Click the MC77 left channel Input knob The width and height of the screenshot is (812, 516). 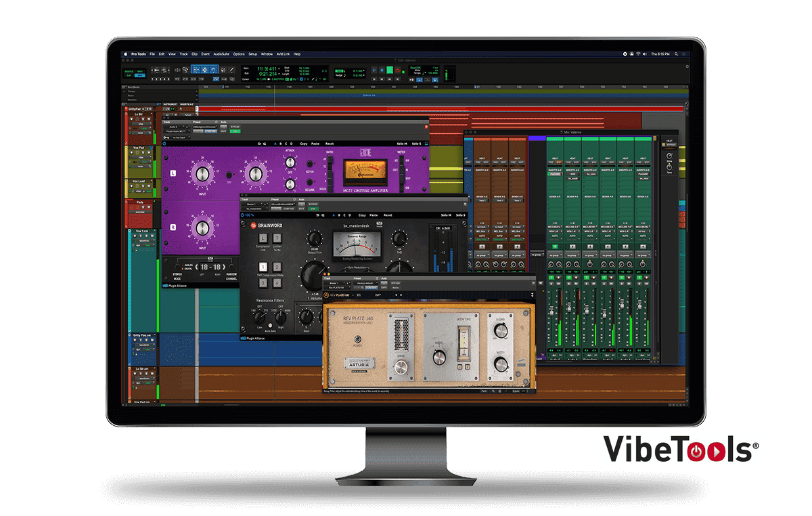[x=202, y=174]
